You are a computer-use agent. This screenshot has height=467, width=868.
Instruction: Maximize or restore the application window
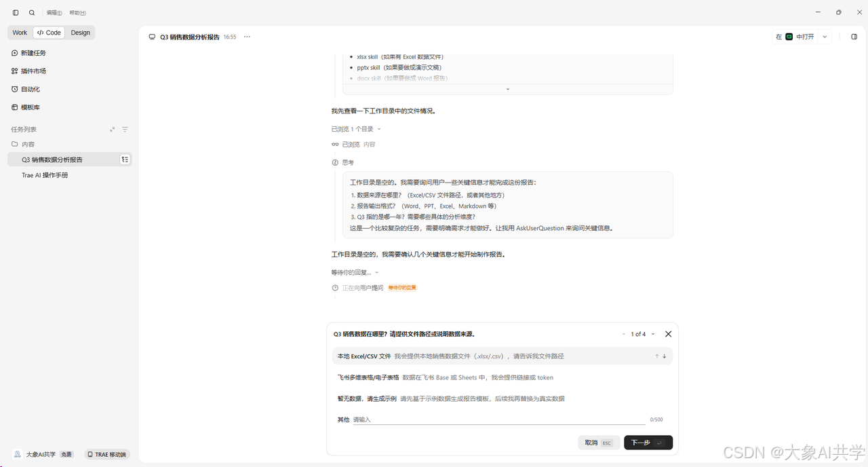(839, 12)
